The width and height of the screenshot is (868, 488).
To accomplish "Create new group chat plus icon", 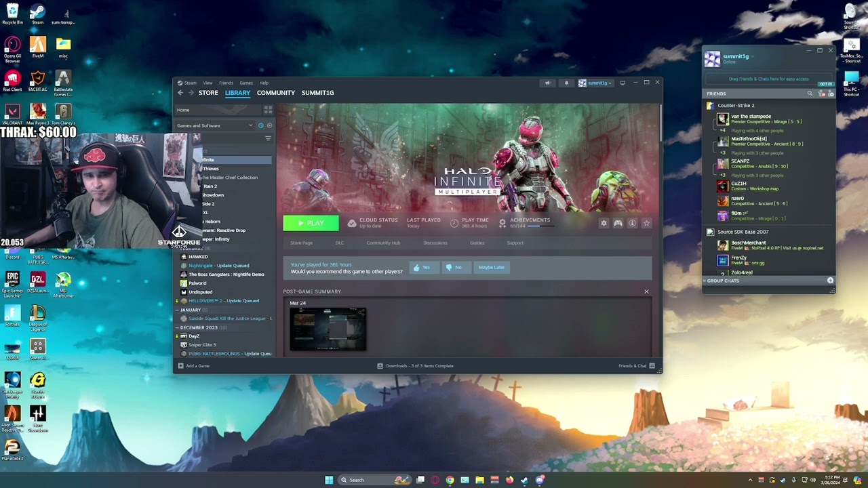I will (x=830, y=281).
